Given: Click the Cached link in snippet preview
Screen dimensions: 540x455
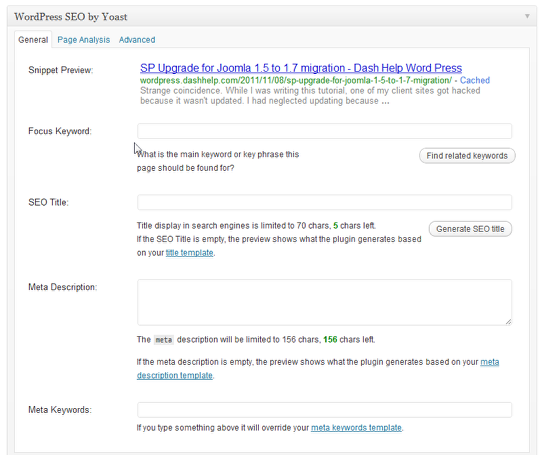Looking at the screenshot, I should (x=475, y=80).
